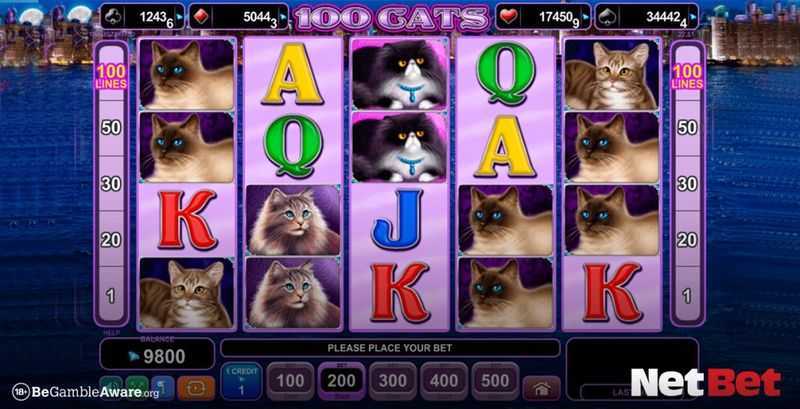Set 30 lines on right selector
800x409 pixels.
(688, 184)
